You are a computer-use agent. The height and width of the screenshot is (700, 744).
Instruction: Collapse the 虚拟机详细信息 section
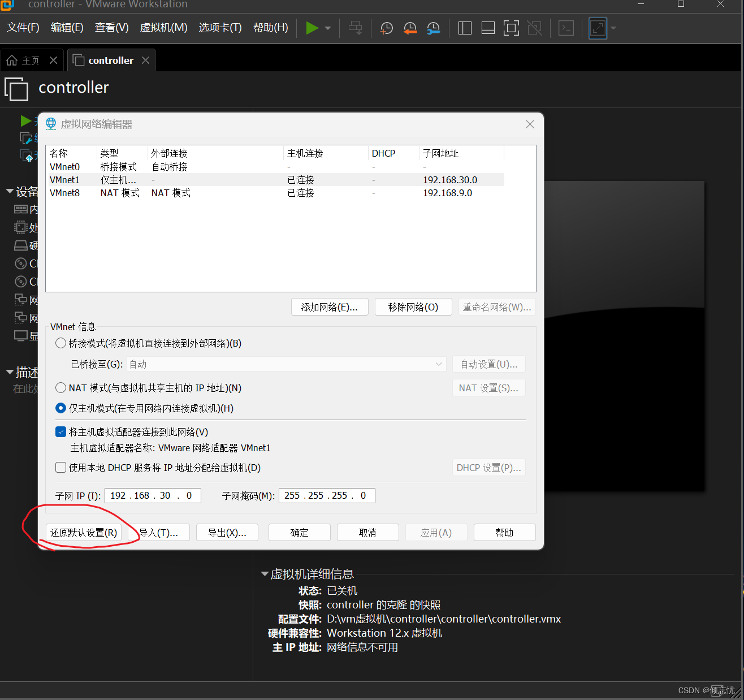click(264, 574)
